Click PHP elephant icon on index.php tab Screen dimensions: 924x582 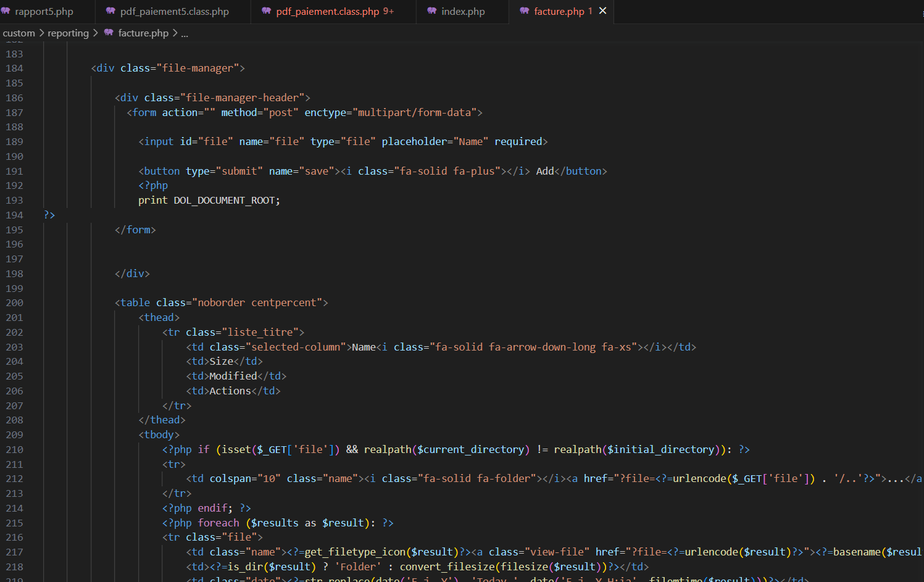(432, 11)
